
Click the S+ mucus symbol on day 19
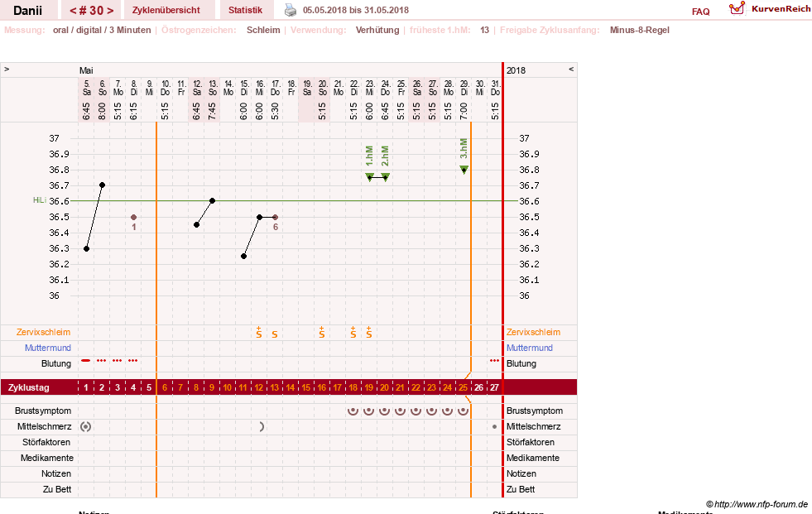click(x=368, y=332)
